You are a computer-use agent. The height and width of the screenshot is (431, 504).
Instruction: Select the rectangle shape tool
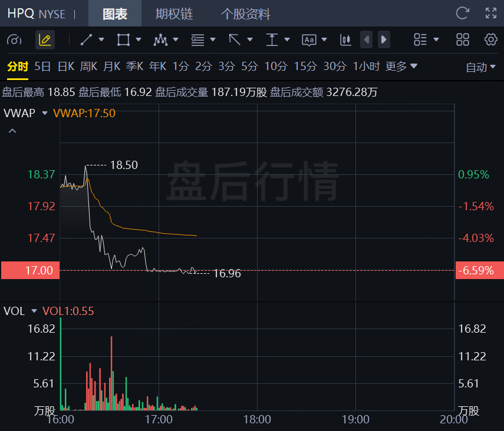coord(123,40)
